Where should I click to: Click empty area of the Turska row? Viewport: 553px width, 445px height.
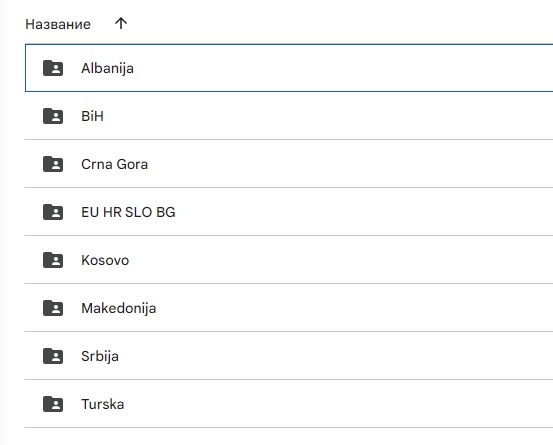click(x=339, y=404)
